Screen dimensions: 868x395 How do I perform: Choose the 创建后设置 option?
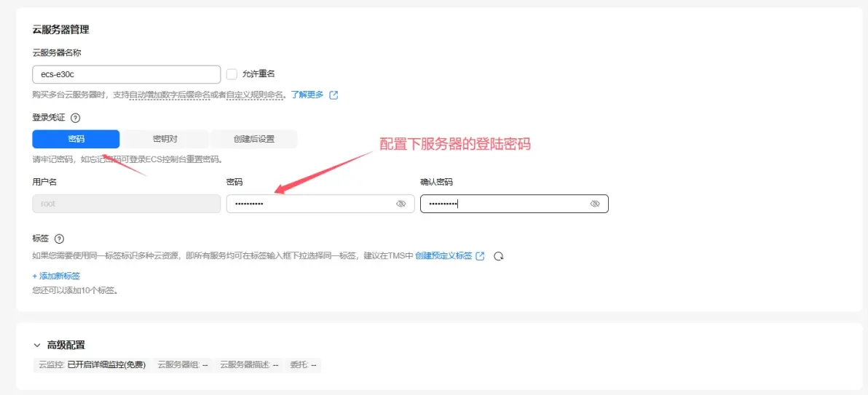(253, 139)
